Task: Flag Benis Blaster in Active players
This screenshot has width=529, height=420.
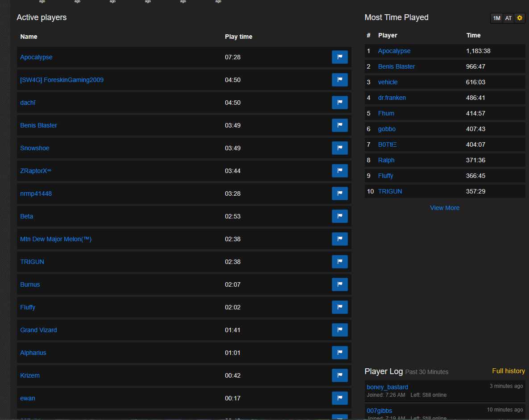Action: (340, 125)
